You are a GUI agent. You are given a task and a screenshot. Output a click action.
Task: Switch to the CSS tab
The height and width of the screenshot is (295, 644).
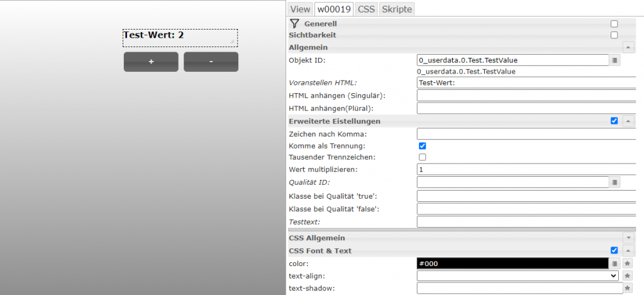(x=365, y=9)
